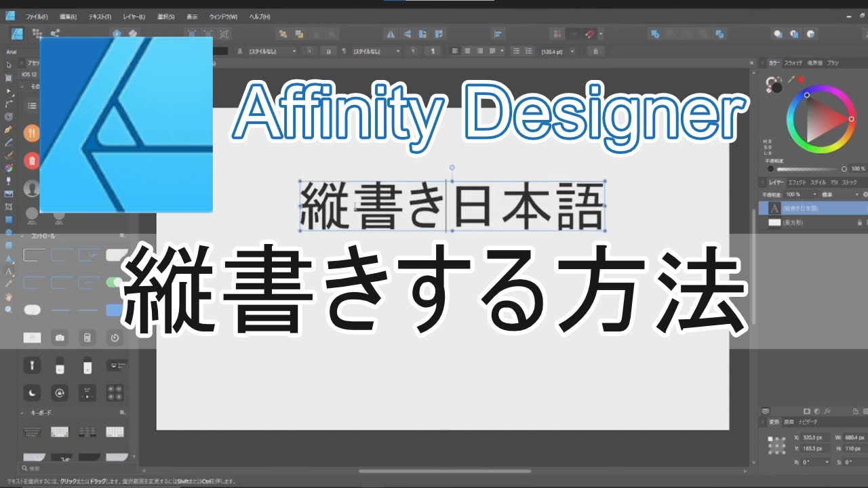Switch to the 境界線 tab
The width and height of the screenshot is (868, 488).
point(814,63)
